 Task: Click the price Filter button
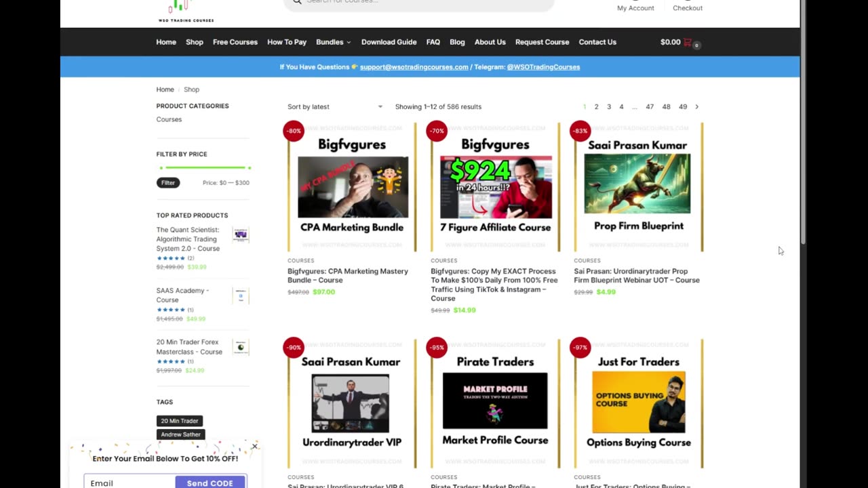click(x=168, y=182)
